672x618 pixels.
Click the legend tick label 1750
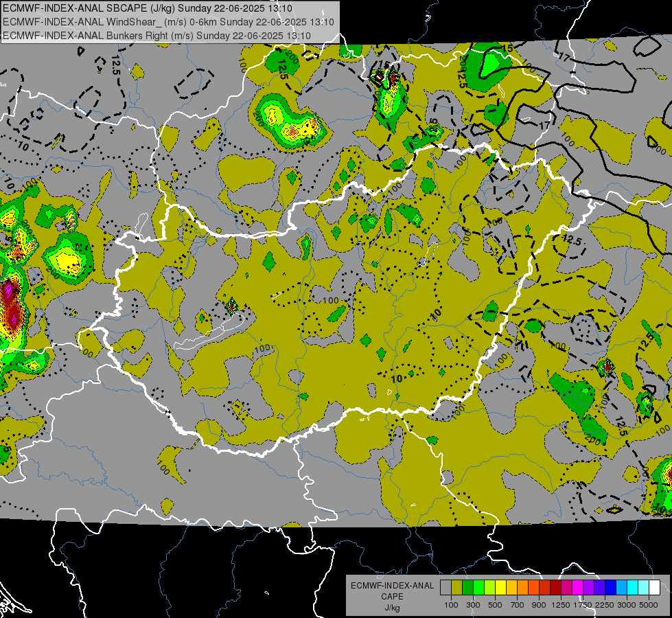coord(583,605)
